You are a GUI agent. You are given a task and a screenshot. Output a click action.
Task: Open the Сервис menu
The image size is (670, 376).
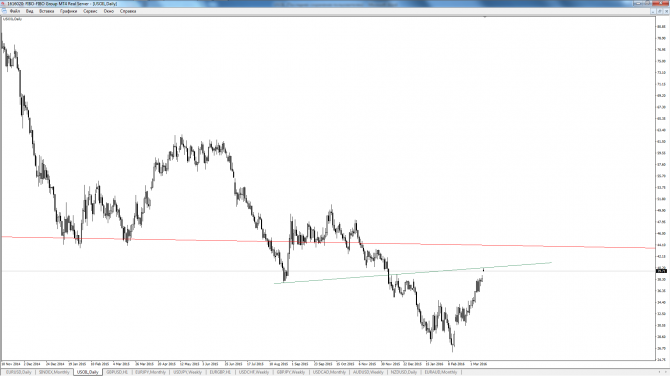click(90, 11)
